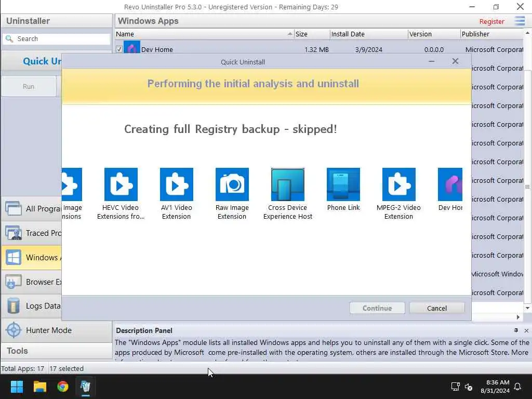Open File Explorer from the taskbar

(39, 387)
